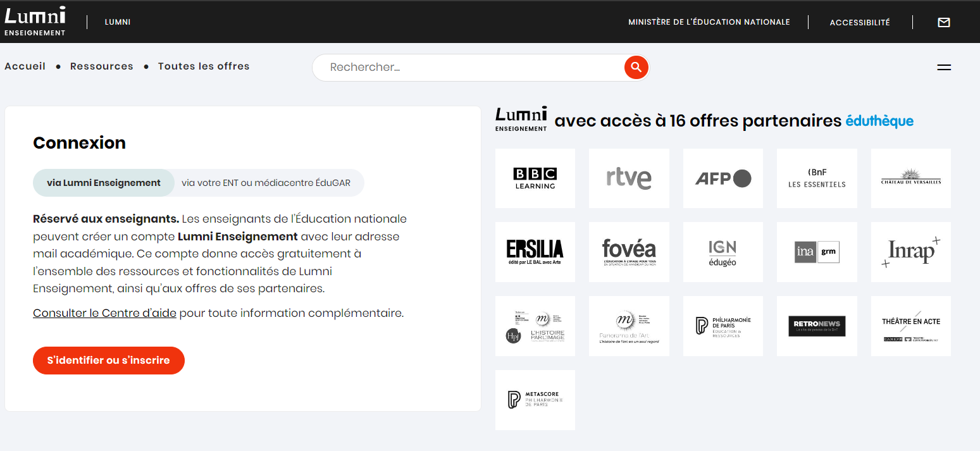This screenshot has width=980, height=451.
Task: Select the Philharmonie de Paris logo
Action: pos(723,326)
